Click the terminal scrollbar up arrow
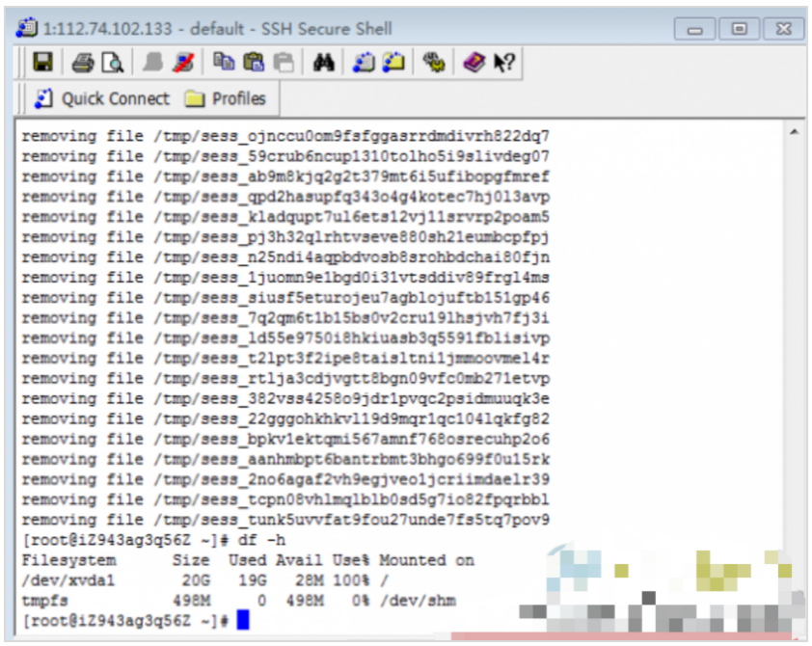This screenshot has width=812, height=646. click(794, 132)
